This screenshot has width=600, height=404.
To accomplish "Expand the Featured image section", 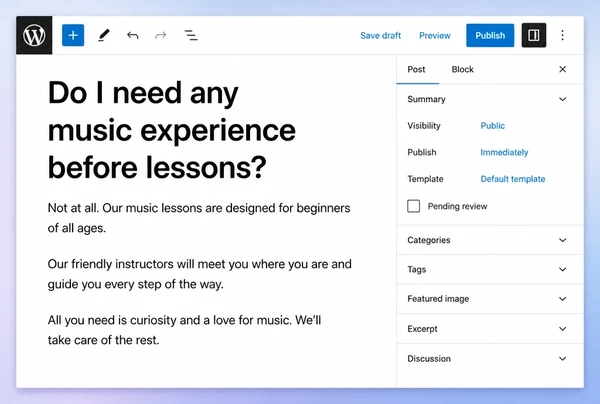I will tap(490, 299).
